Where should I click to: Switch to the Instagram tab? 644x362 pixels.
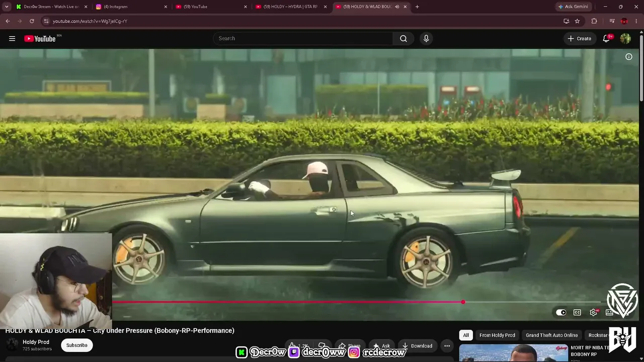[131, 7]
